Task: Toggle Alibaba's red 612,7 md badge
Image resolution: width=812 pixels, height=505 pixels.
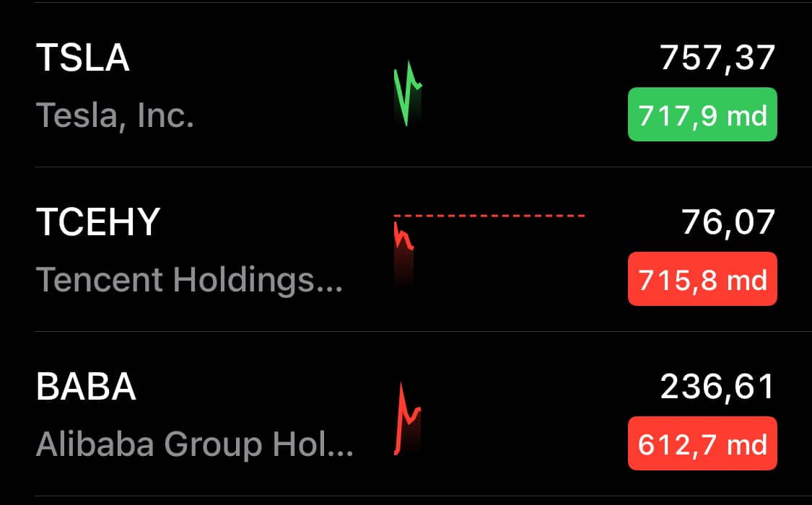Action: click(x=702, y=444)
